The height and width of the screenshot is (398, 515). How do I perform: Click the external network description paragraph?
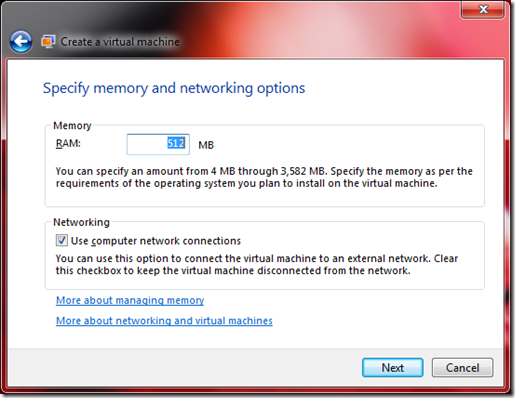[257, 264]
